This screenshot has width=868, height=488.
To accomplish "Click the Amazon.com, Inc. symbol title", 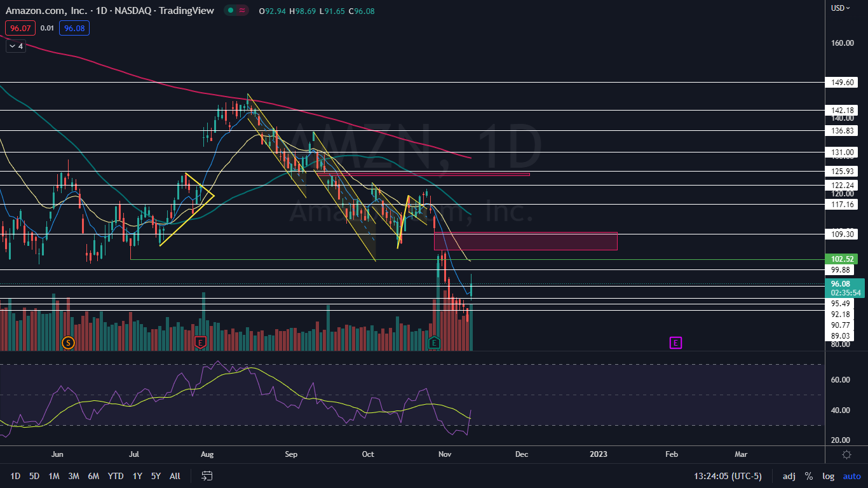I will (46, 10).
